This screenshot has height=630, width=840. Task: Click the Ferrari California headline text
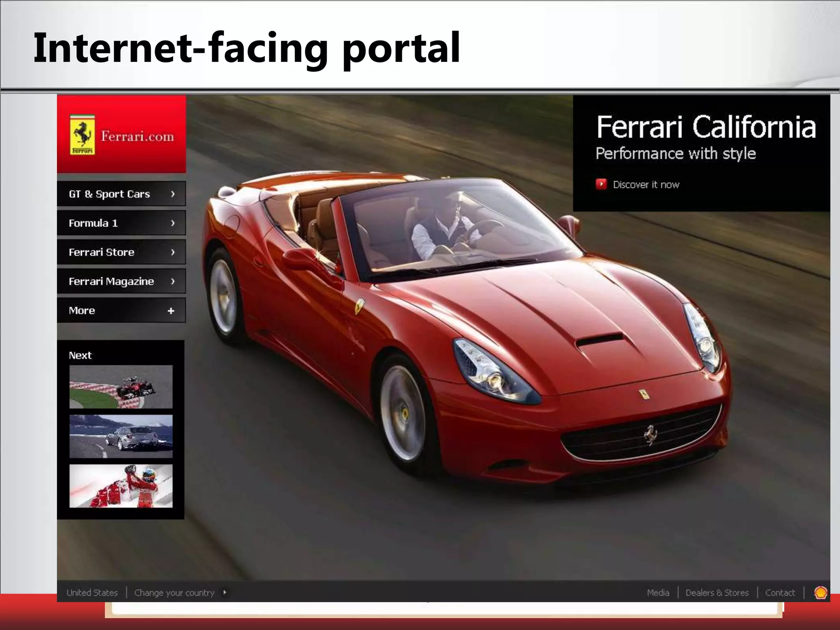click(706, 127)
